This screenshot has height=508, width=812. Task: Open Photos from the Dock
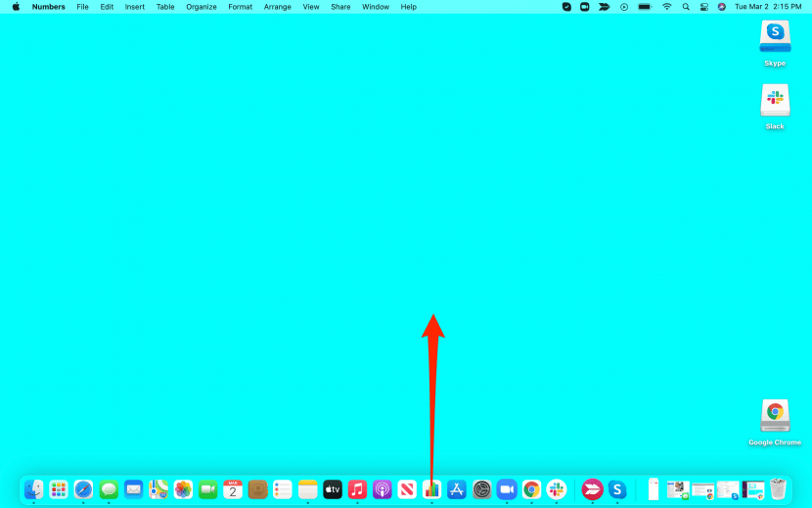[x=183, y=489]
